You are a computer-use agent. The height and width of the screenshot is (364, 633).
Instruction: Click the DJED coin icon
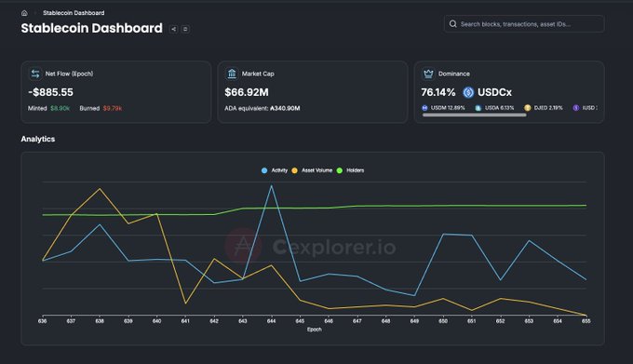(x=527, y=108)
